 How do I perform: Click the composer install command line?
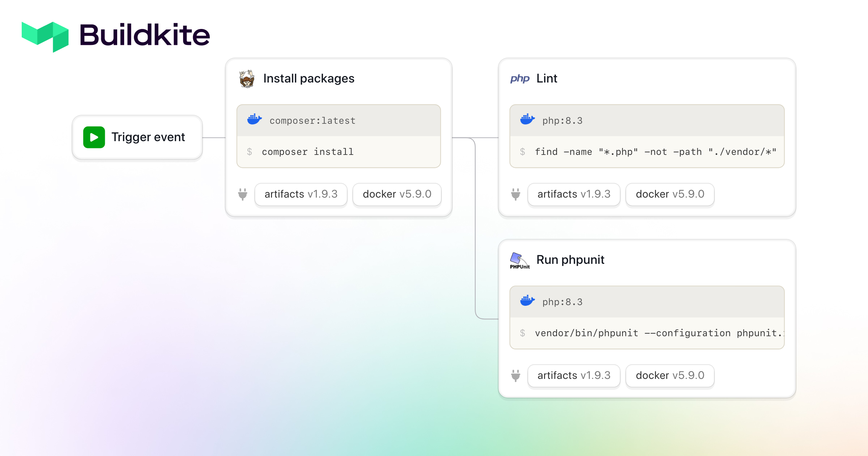tap(307, 152)
